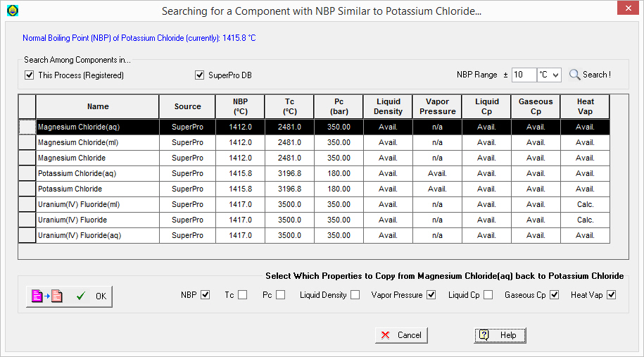Click the NBP Range value field
The image size is (644, 357).
tap(523, 75)
